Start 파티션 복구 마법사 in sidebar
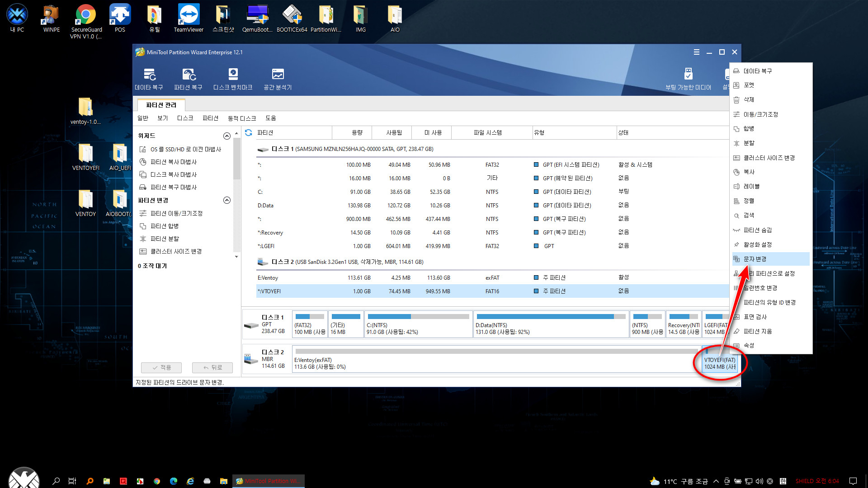 tap(168, 187)
